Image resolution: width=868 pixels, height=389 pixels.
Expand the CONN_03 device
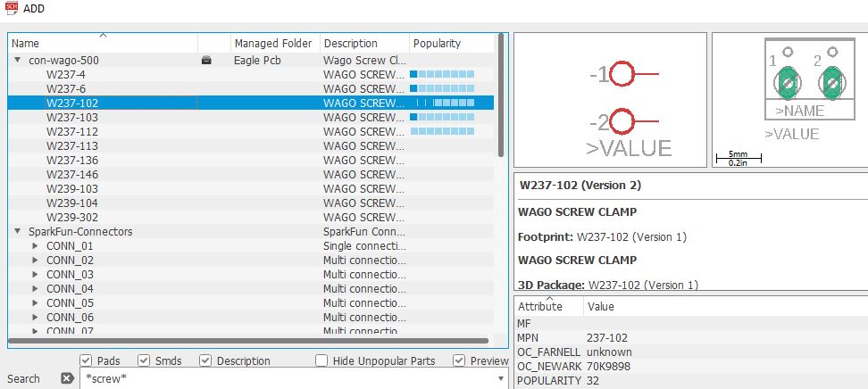(x=36, y=275)
